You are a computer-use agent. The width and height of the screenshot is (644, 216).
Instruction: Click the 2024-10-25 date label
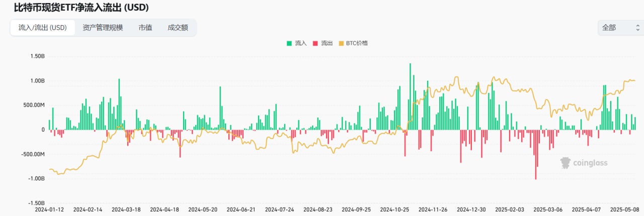coord(394,209)
